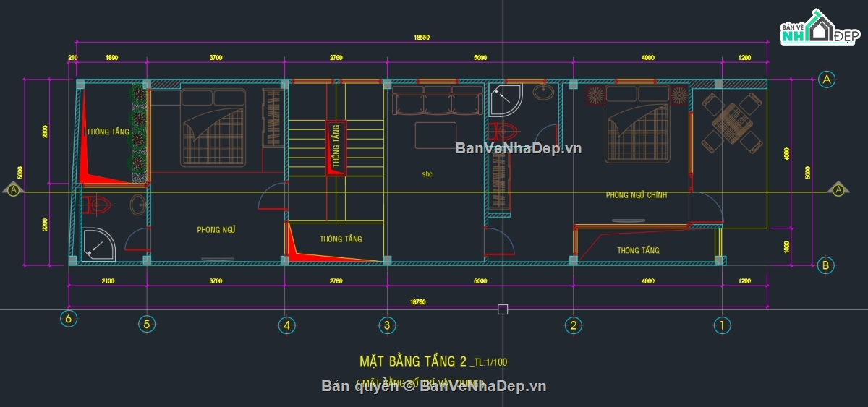Select the PHÒNG NGỦ CHÍNH room label
This screenshot has height=407, width=868.
637,195
